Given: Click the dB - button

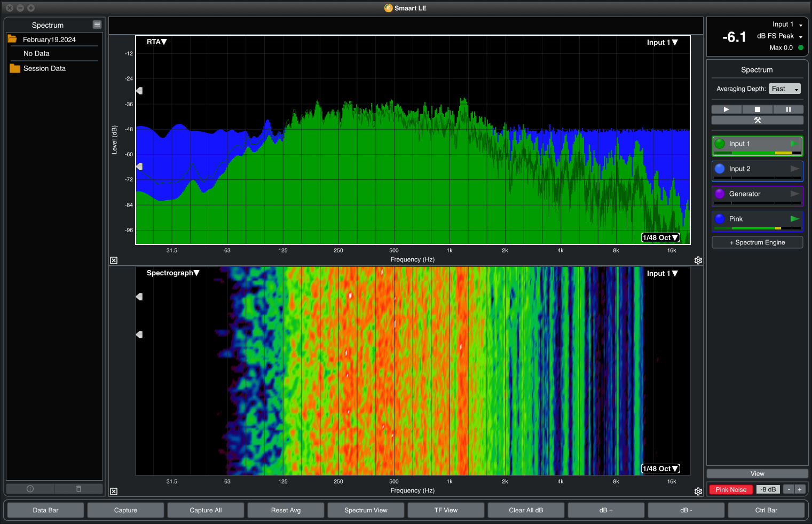Looking at the screenshot, I should [x=686, y=510].
